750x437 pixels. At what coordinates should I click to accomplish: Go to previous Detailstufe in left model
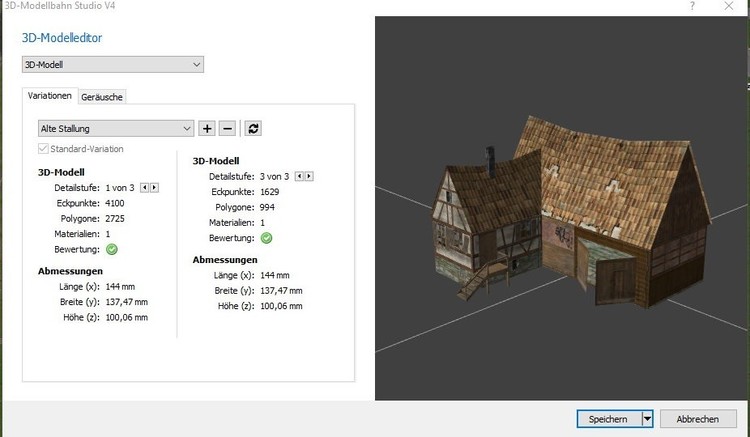click(145, 187)
